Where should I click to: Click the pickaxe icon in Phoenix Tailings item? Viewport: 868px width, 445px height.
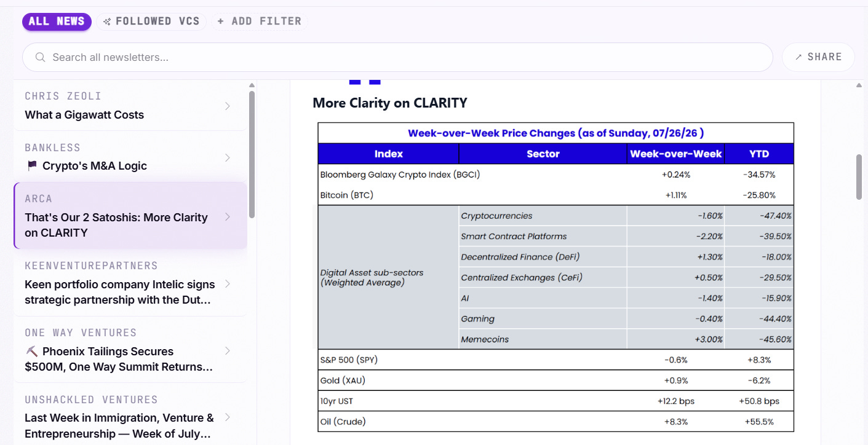tap(32, 352)
